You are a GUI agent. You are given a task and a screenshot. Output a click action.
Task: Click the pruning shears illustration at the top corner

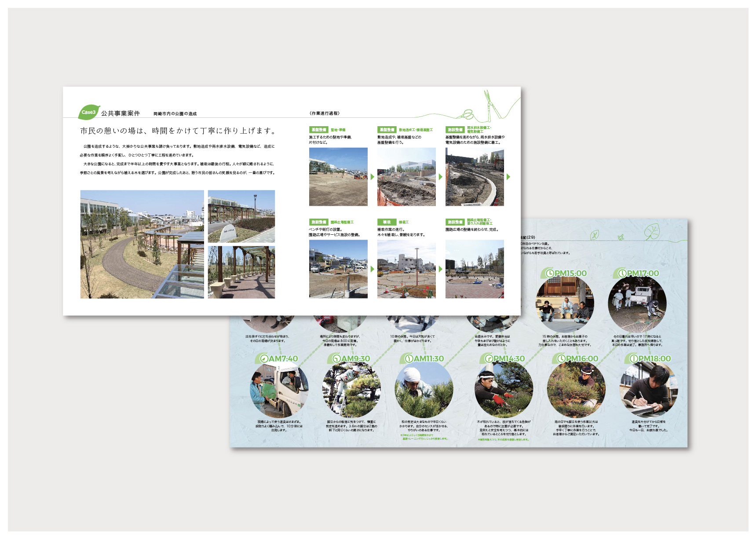point(492,106)
